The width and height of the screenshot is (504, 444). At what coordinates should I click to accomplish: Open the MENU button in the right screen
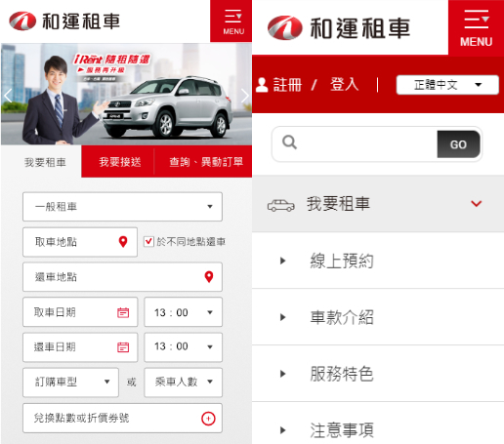click(x=476, y=27)
